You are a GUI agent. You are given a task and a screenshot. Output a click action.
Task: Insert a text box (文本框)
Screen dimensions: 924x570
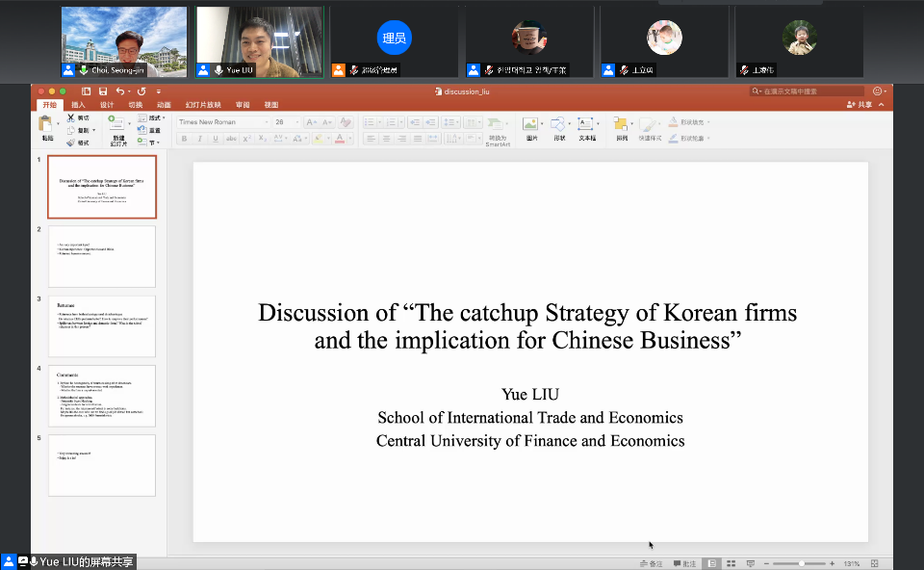tap(586, 124)
